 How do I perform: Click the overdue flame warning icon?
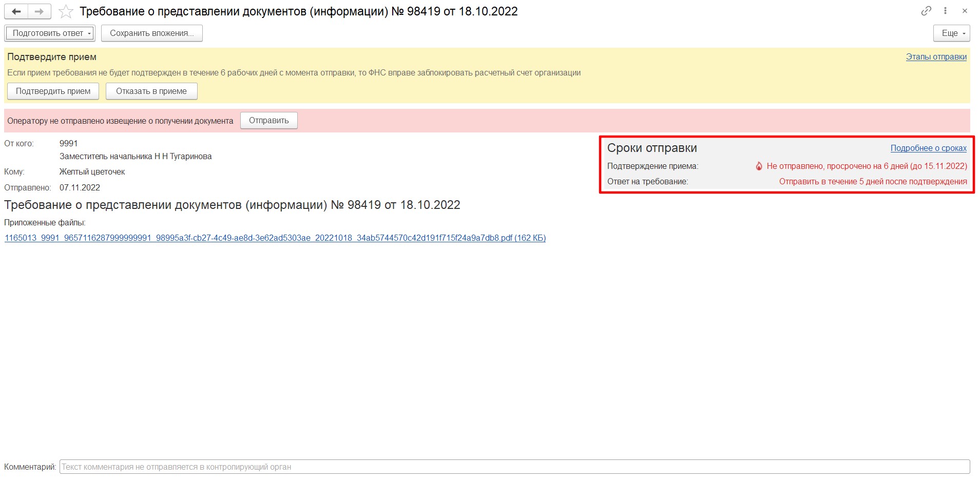(x=759, y=166)
